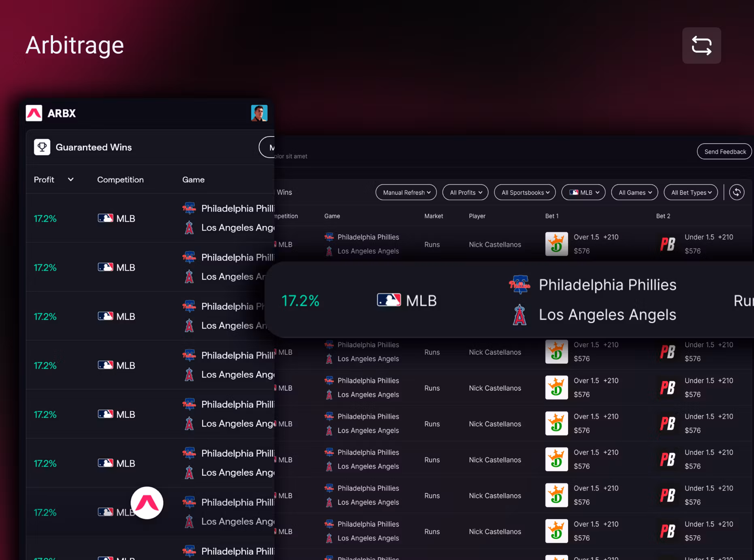
Task: Click the floating round ARBX logo button
Action: [x=147, y=503]
